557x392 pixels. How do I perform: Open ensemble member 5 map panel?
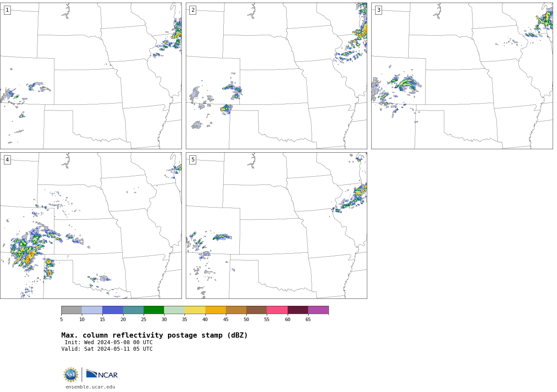(x=276, y=225)
